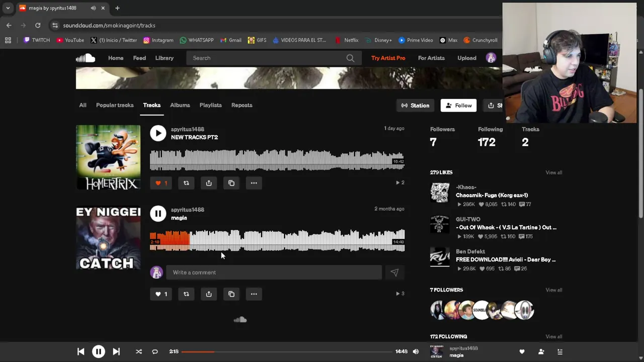Mute the tab via speaker icon
The image size is (644, 362).
pos(93,8)
